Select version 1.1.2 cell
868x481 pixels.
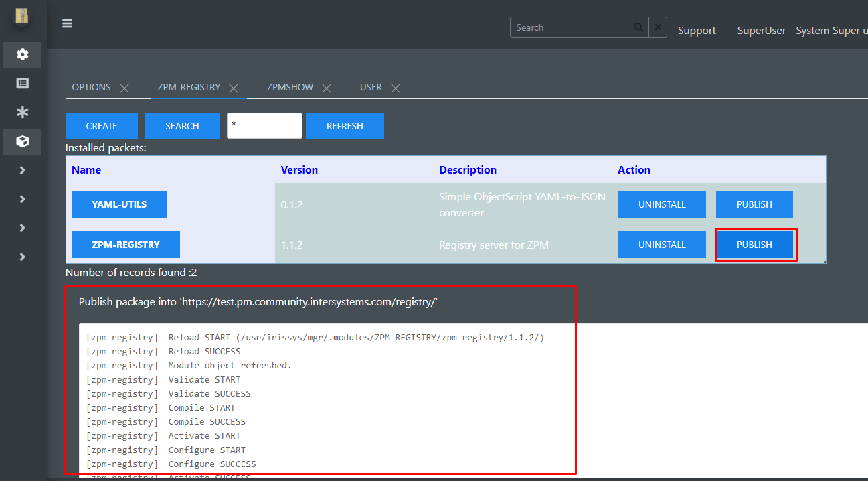pos(292,245)
